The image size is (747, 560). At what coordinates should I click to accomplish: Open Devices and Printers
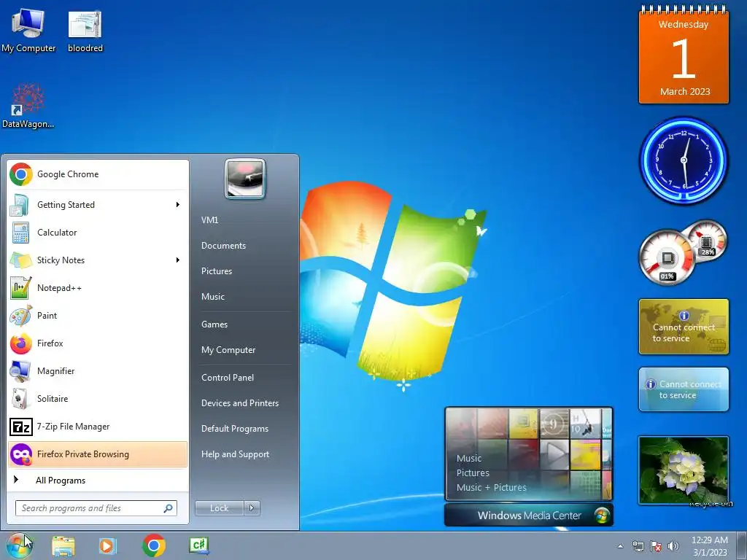pyautogui.click(x=239, y=402)
